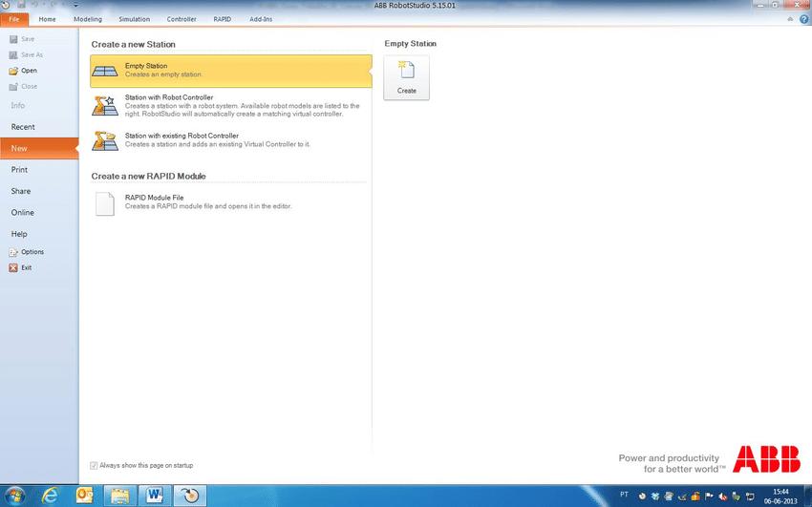Click Save As in the File menu
This screenshot has height=507, width=812.
[x=26, y=54]
